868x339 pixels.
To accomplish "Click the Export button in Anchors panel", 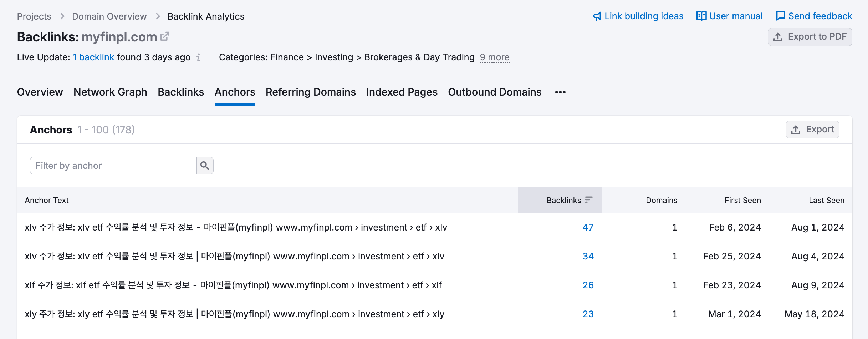I will 812,130.
